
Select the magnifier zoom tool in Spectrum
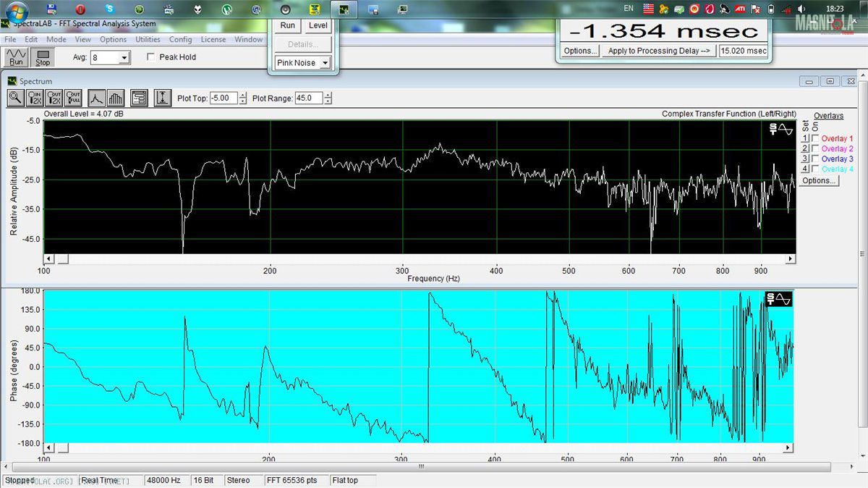pyautogui.click(x=15, y=98)
